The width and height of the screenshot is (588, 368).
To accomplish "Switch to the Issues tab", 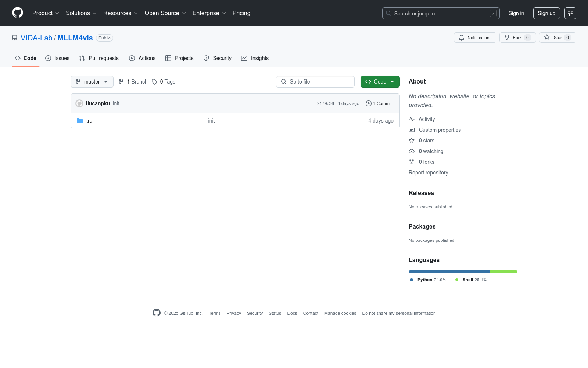I will click(57, 58).
